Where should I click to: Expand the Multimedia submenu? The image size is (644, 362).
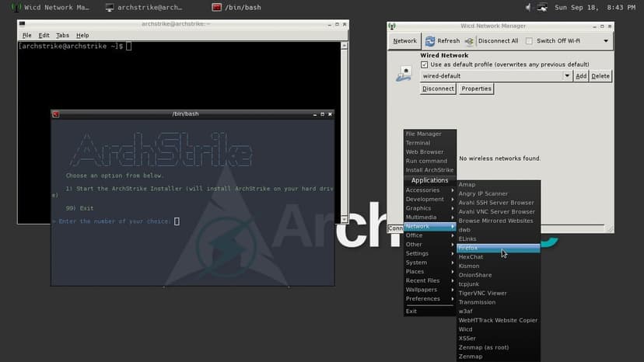click(x=430, y=217)
